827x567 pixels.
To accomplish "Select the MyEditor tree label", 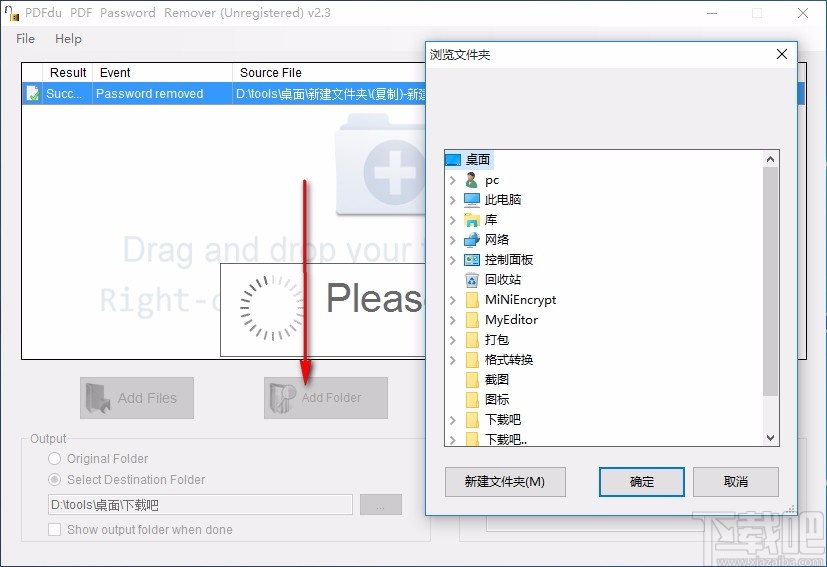I will coord(511,320).
